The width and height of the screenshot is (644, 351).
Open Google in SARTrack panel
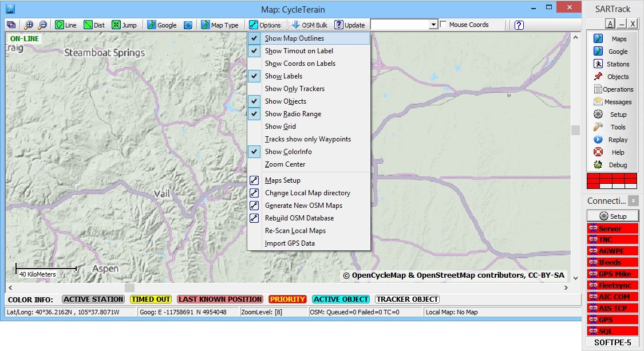[612, 52]
